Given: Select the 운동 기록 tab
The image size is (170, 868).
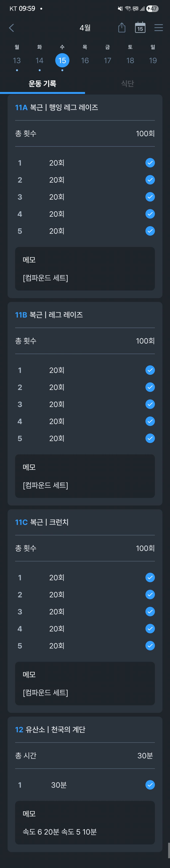Looking at the screenshot, I should (42, 83).
